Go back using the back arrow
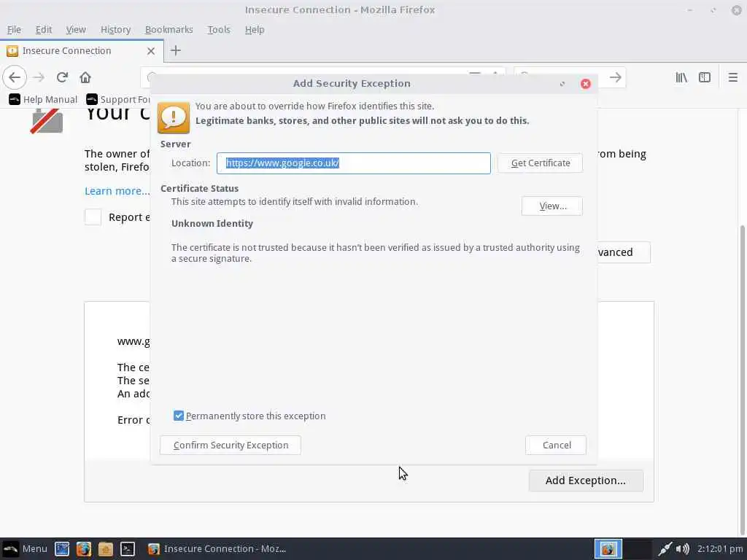This screenshot has width=747, height=560. (15, 77)
